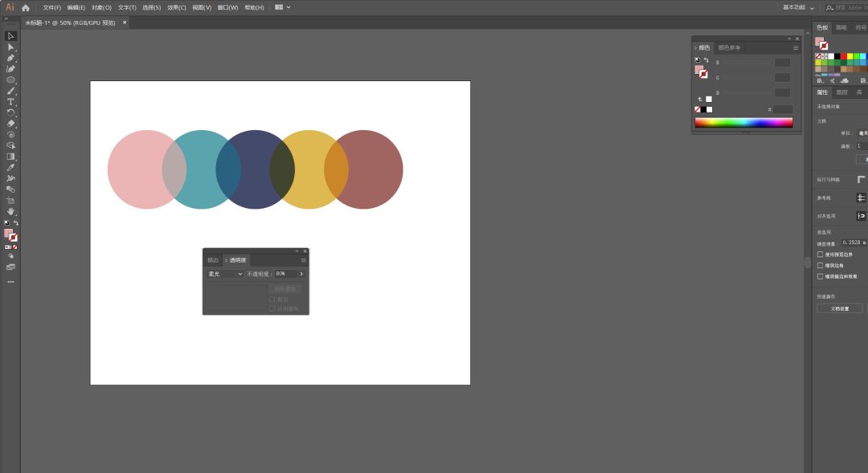Activate the Type tool
This screenshot has width=868, height=473.
[10, 102]
